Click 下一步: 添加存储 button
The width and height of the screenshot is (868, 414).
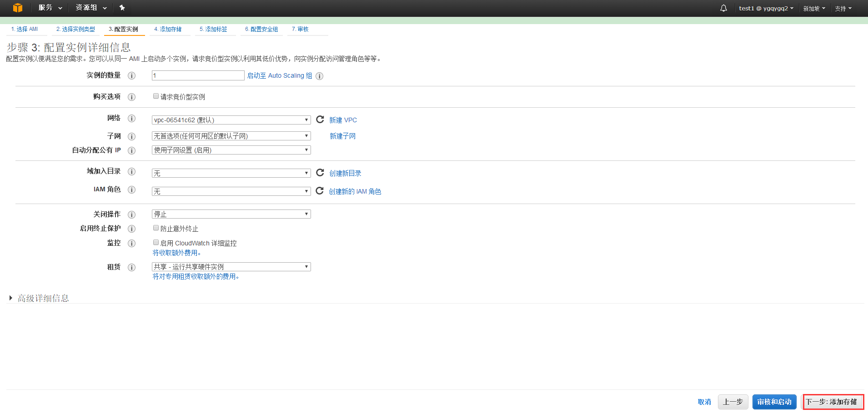pos(833,402)
